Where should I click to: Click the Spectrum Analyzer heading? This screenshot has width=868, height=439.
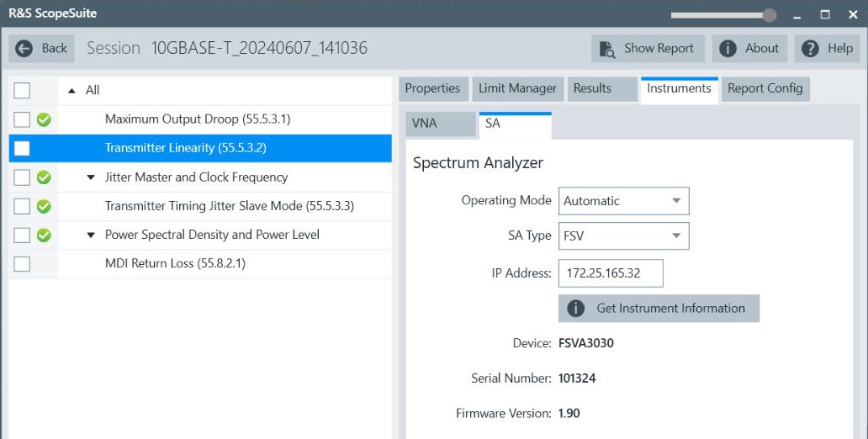[479, 163]
